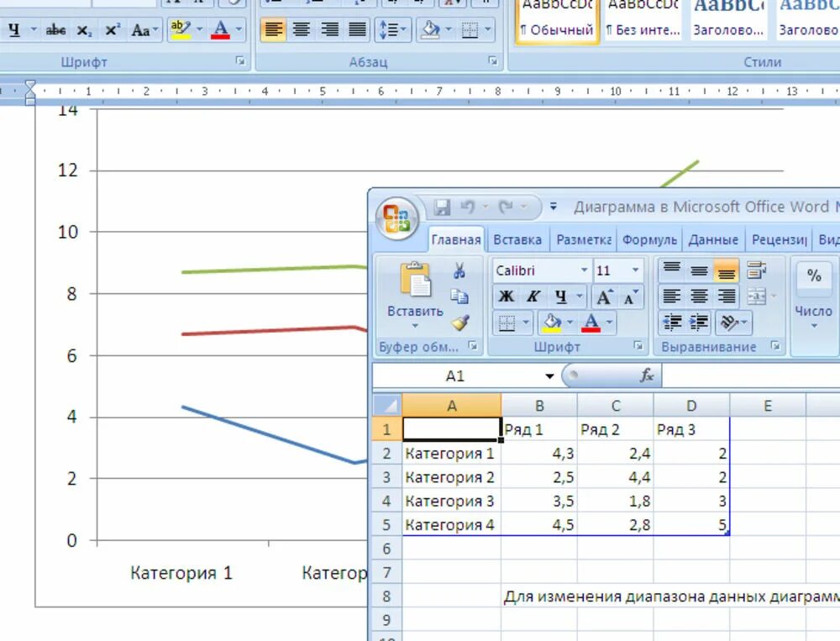Viewport: 840px width, 641px height.
Task: Increase font size in Excel ribbon
Action: [605, 297]
